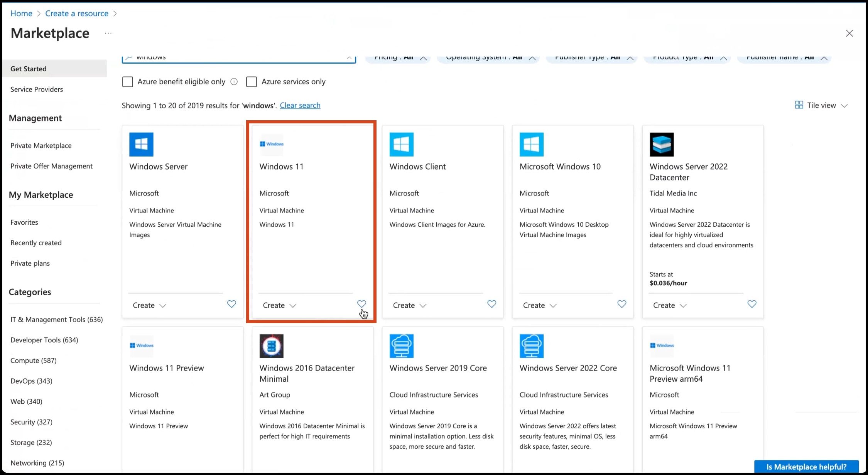This screenshot has width=868, height=475.
Task: Click the Windows 11 tile's Windows icon
Action: (271, 144)
